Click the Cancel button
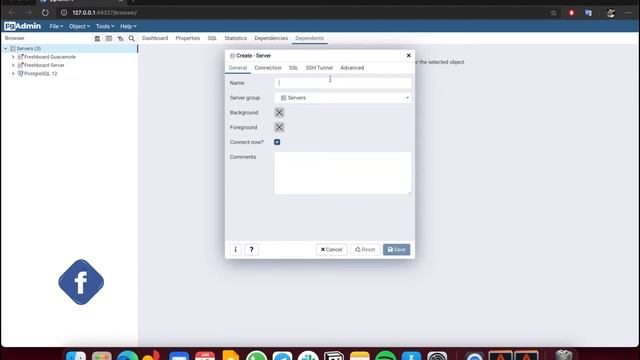Image resolution: width=640 pixels, height=360 pixels. [x=331, y=249]
